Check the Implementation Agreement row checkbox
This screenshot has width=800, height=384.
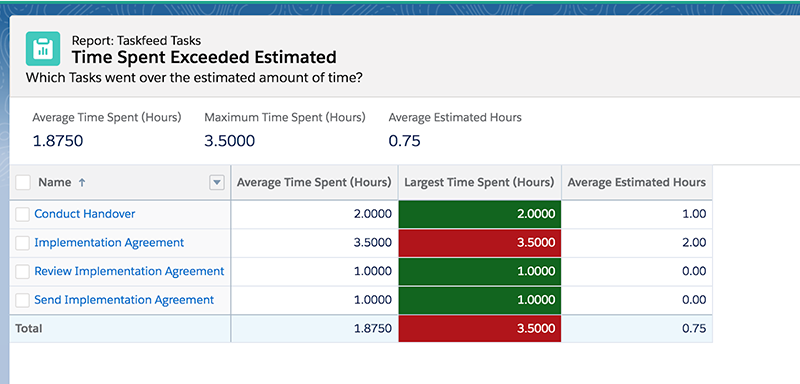[22, 243]
